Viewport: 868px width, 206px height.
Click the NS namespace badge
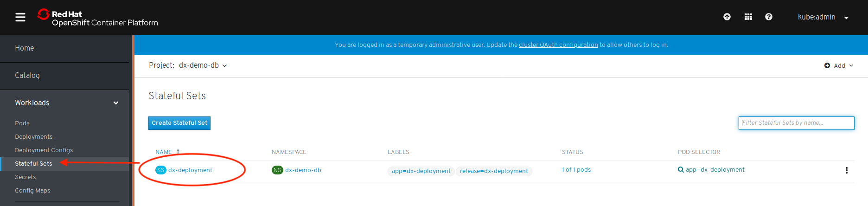tap(277, 170)
